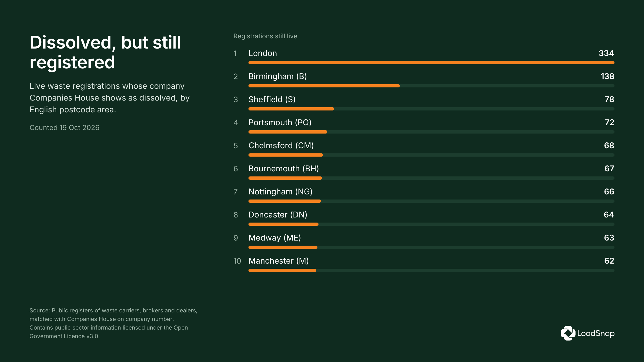
Task: Click the Doncaster (DN) label
Action: pos(278,215)
